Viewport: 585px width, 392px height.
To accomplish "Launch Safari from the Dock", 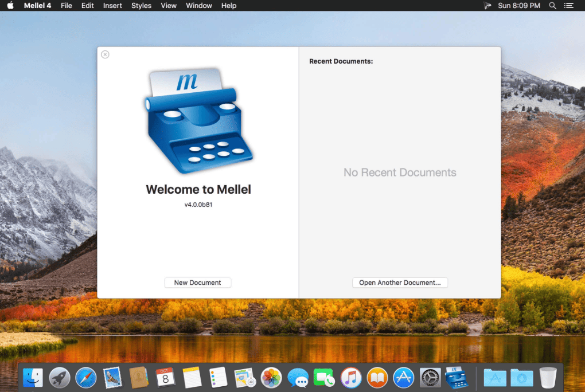I will click(x=86, y=378).
